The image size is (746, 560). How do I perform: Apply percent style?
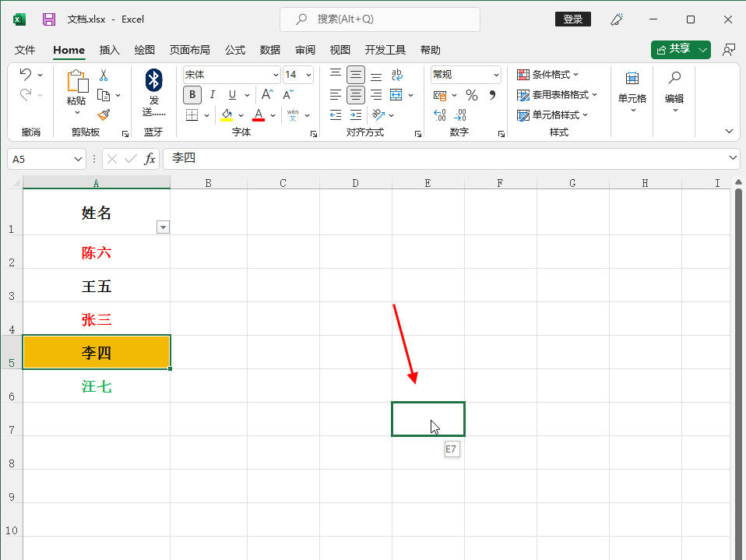[x=471, y=95]
